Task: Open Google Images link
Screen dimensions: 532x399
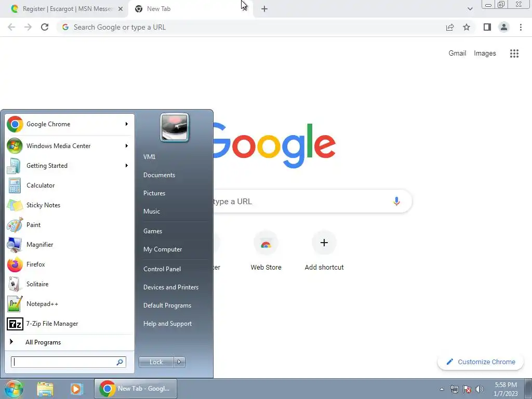Action: 485,54
